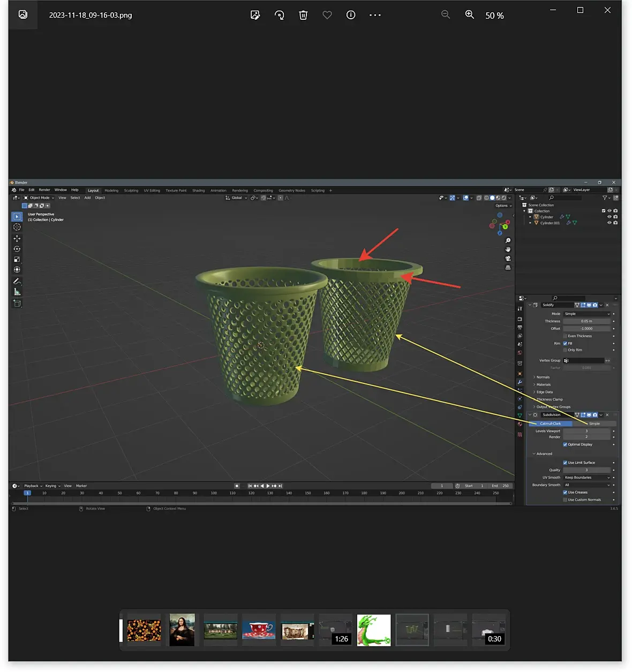Rotate the photo with the rotate icon

click(x=279, y=15)
